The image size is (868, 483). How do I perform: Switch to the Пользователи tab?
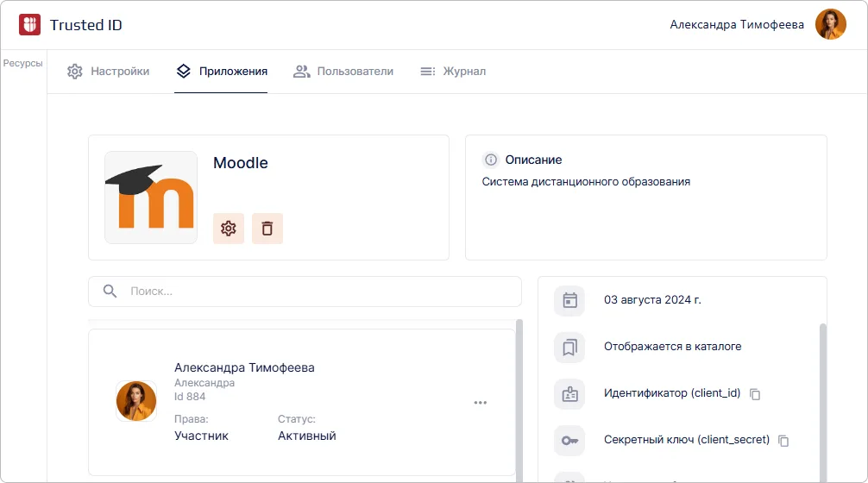343,72
